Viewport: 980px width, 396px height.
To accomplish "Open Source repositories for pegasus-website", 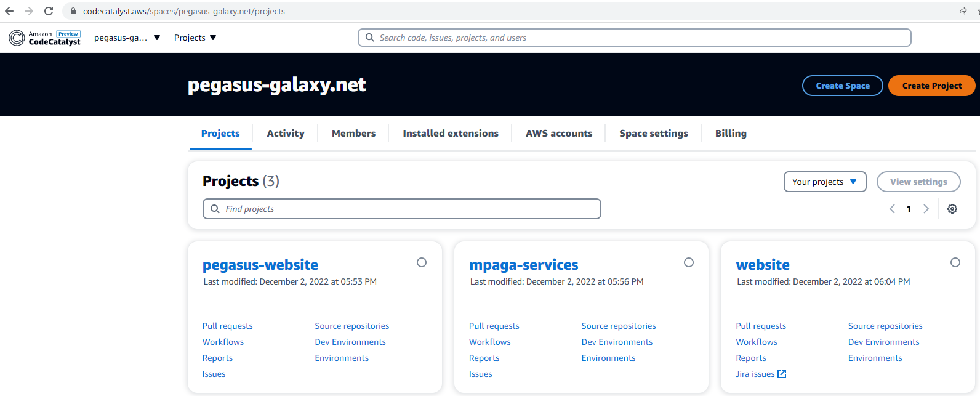I will [352, 326].
